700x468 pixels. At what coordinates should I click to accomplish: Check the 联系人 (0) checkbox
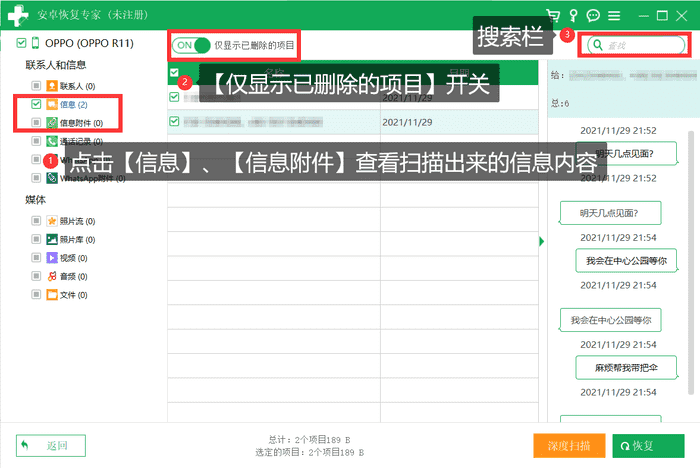coord(36,85)
